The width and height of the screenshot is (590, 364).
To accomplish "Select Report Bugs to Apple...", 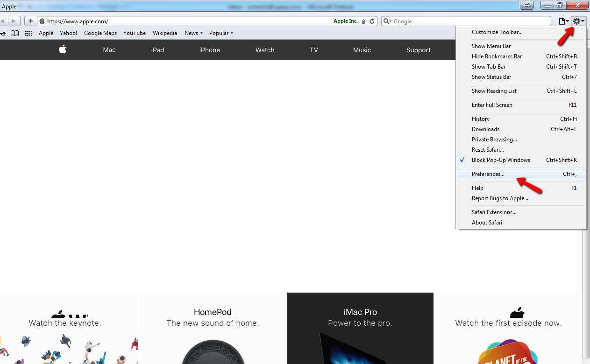I will click(521, 198).
